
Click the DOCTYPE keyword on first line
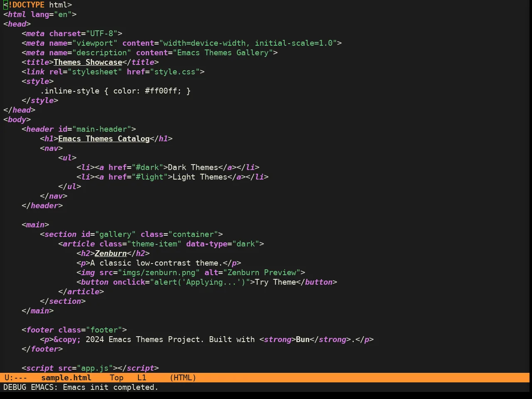click(26, 5)
